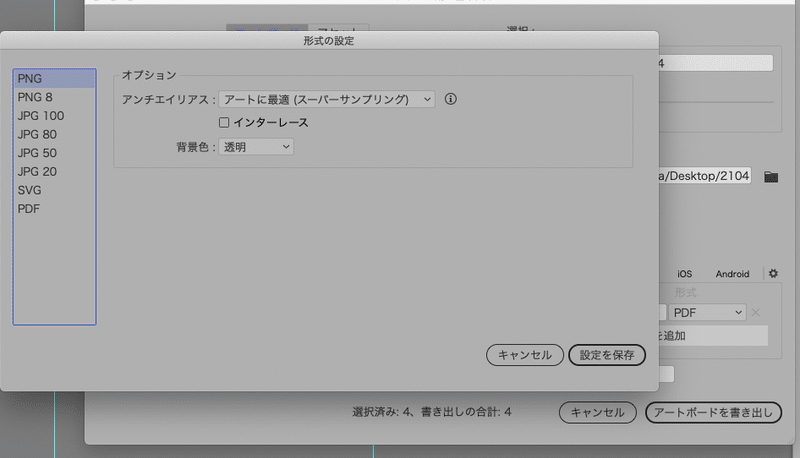Open format settings gear in export dialog
This screenshot has width=800, height=458.
[x=773, y=273]
